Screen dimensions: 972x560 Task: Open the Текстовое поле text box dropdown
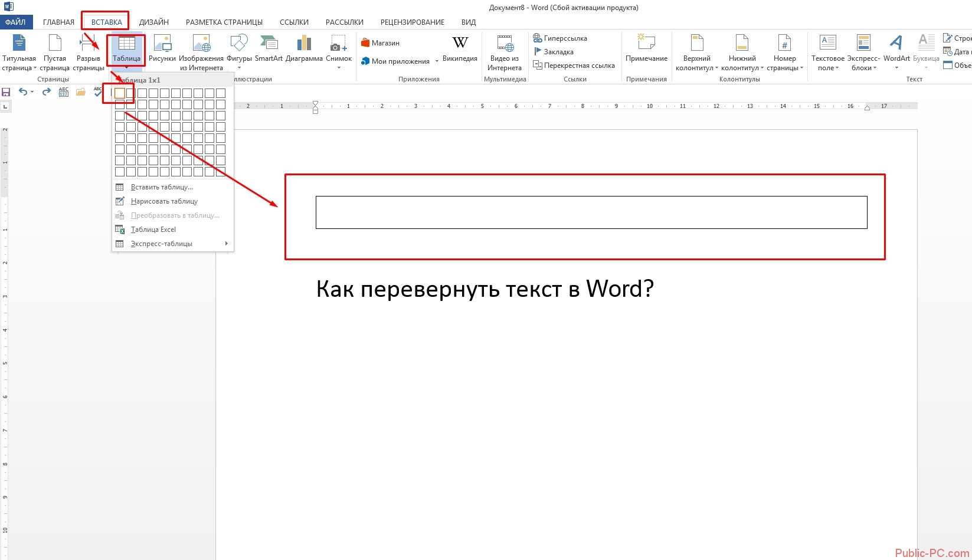pos(828,53)
